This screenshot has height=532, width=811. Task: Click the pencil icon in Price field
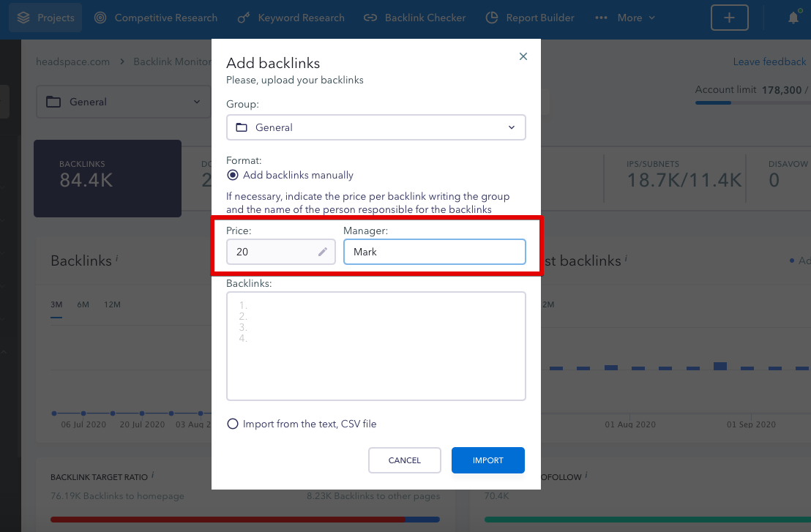coord(323,252)
